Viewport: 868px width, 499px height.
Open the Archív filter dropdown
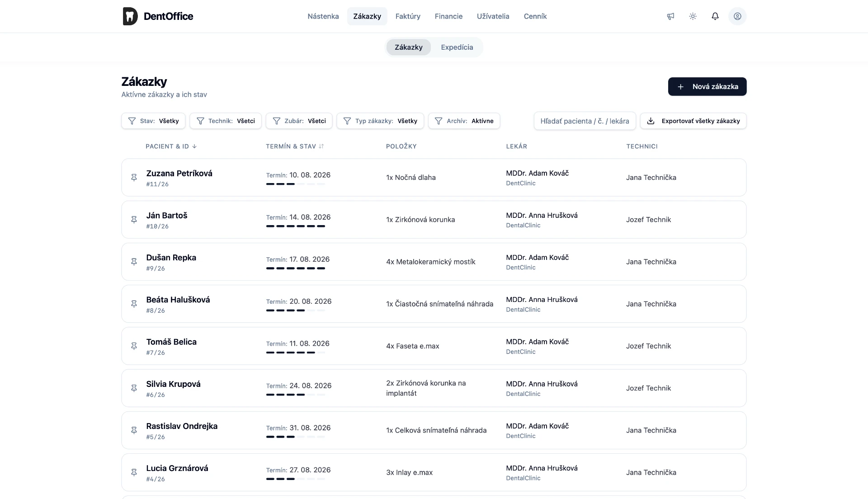(464, 121)
